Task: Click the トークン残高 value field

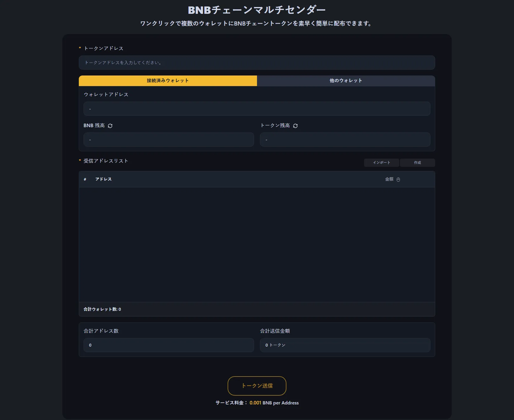Action: point(345,140)
